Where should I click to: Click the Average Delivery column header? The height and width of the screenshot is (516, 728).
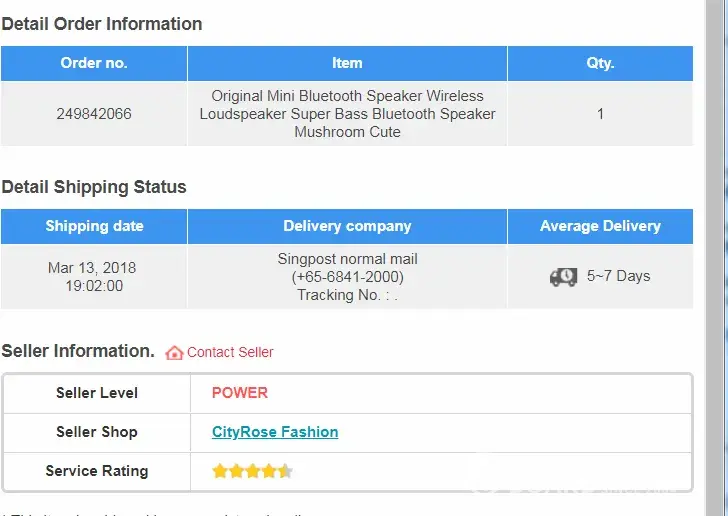(600, 226)
